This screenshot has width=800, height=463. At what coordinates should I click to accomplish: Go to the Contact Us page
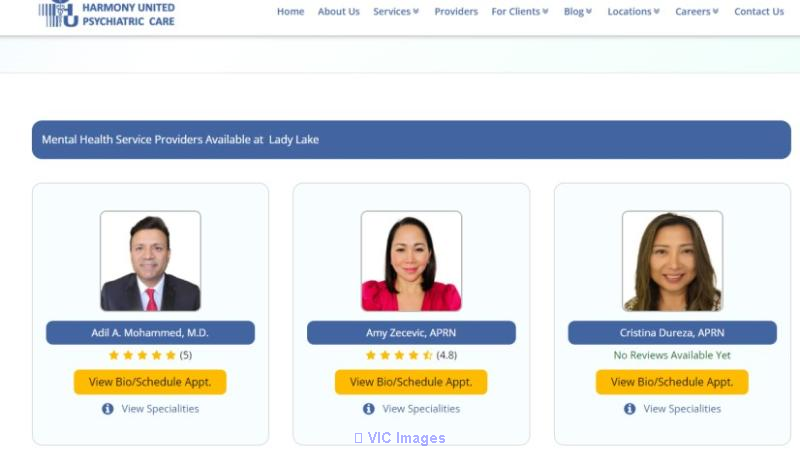tap(759, 11)
